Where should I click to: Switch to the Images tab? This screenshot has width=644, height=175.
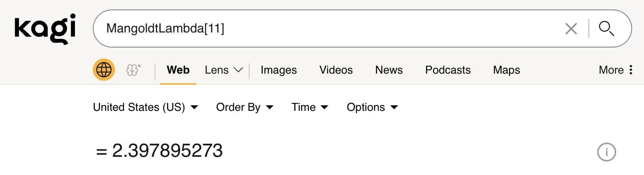279,70
